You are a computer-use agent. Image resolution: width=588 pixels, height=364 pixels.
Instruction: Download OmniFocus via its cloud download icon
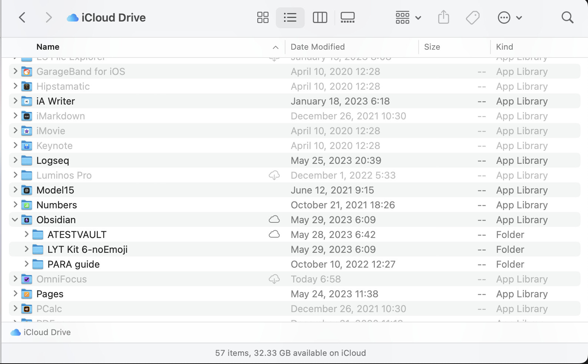[x=274, y=279]
